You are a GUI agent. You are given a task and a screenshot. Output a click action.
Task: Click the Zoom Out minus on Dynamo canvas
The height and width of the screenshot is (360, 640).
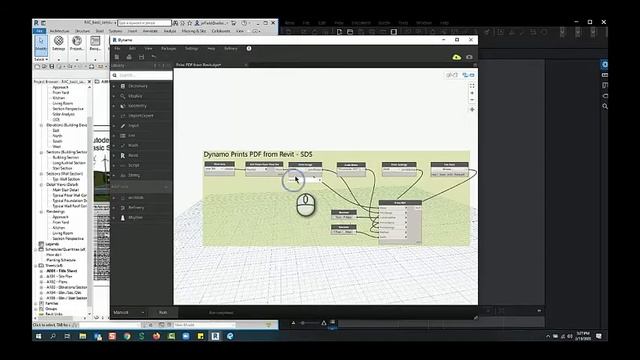tap(472, 100)
